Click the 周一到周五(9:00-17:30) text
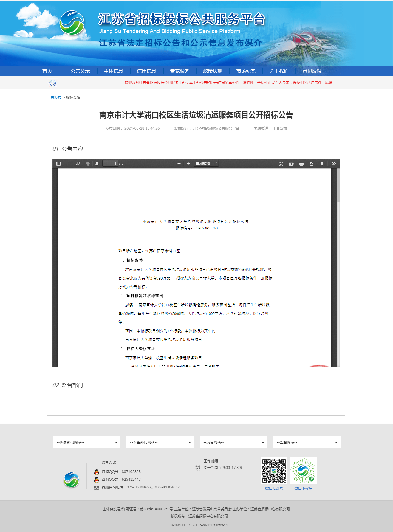393x532 pixels. coord(223,468)
